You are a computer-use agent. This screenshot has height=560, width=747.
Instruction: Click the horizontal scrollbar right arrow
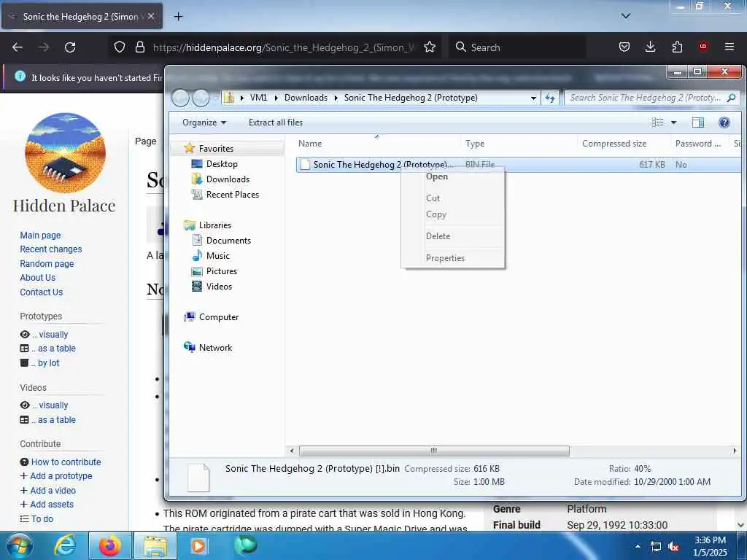(735, 451)
